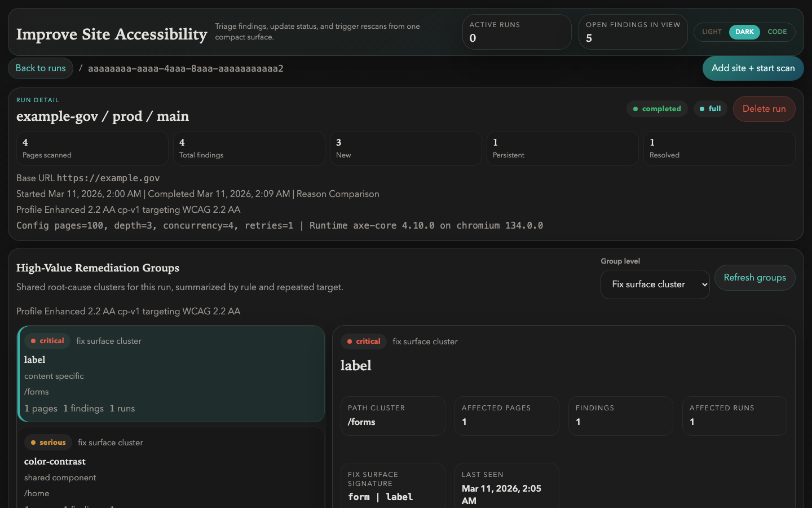Click the green "completed" status badge
Viewport: 812px width, 508px height.
pos(657,108)
